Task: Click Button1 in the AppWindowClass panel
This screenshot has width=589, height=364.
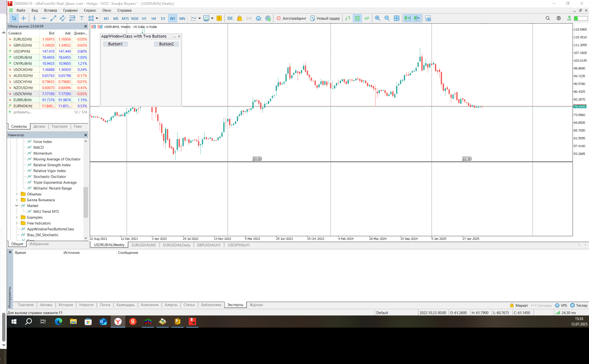Action: click(x=115, y=44)
